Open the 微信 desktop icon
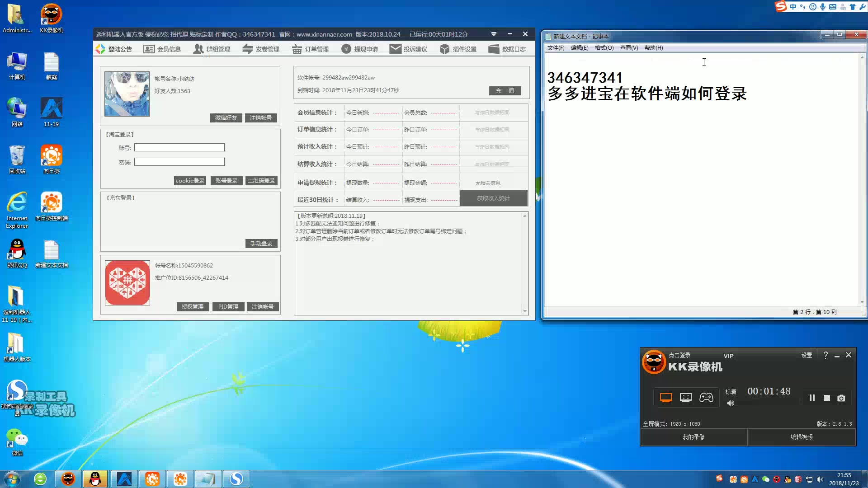 click(17, 442)
